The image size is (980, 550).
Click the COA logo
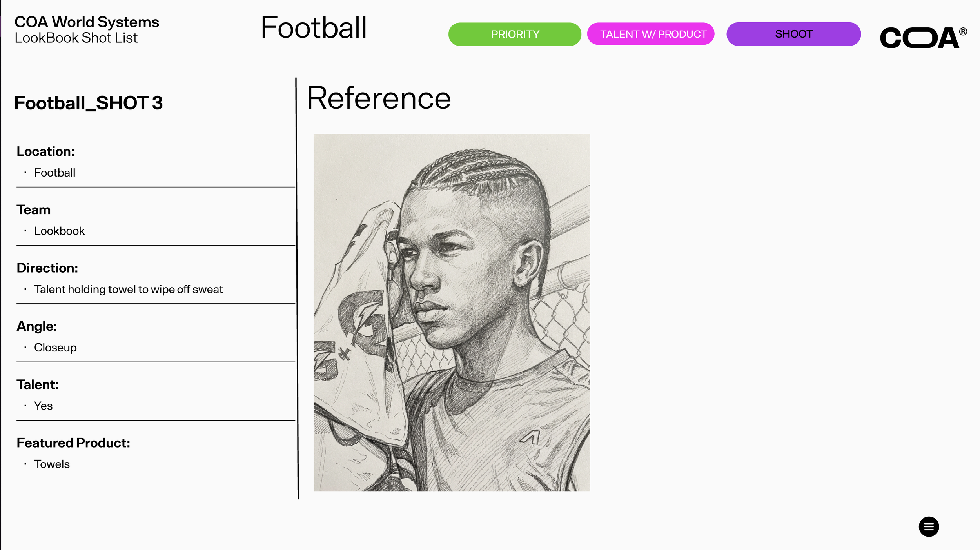920,38
